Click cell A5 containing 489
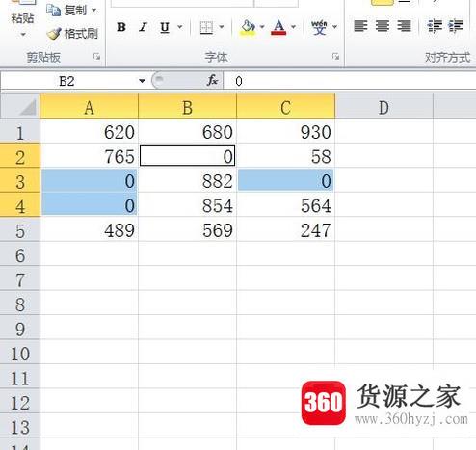The width and height of the screenshot is (476, 450). 90,229
